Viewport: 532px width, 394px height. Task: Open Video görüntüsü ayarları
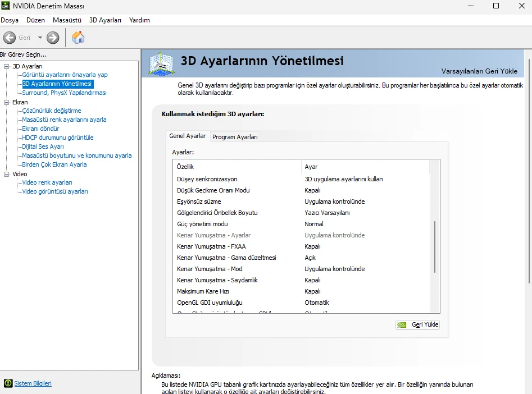(x=55, y=191)
